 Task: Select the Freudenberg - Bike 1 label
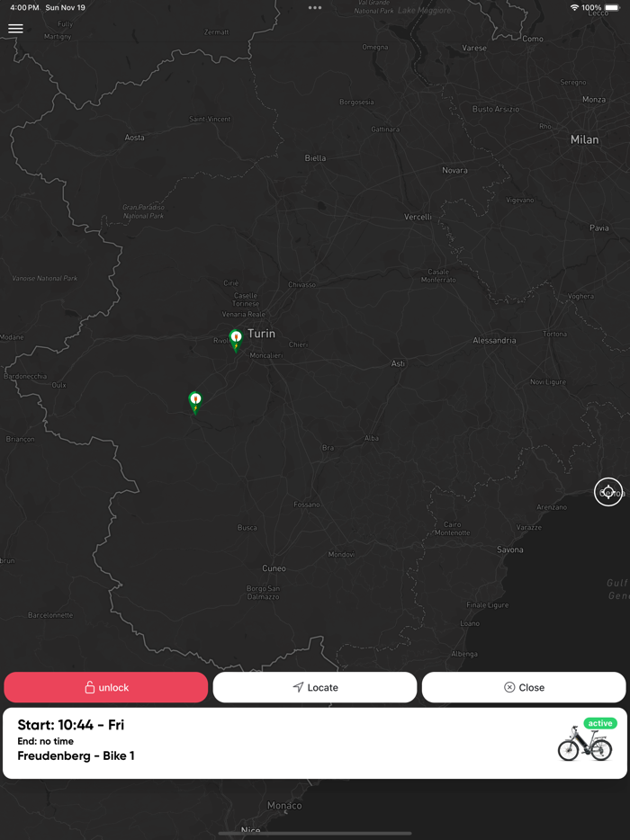point(76,755)
